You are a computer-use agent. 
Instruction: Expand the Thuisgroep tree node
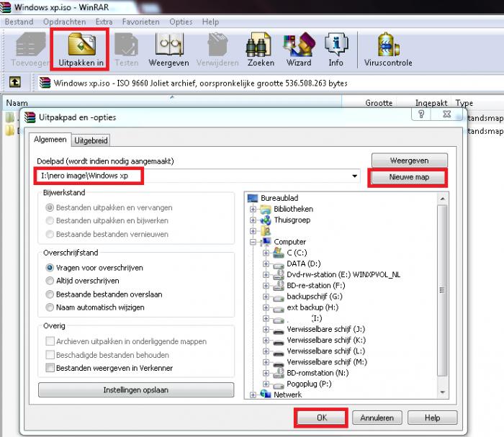(253, 220)
